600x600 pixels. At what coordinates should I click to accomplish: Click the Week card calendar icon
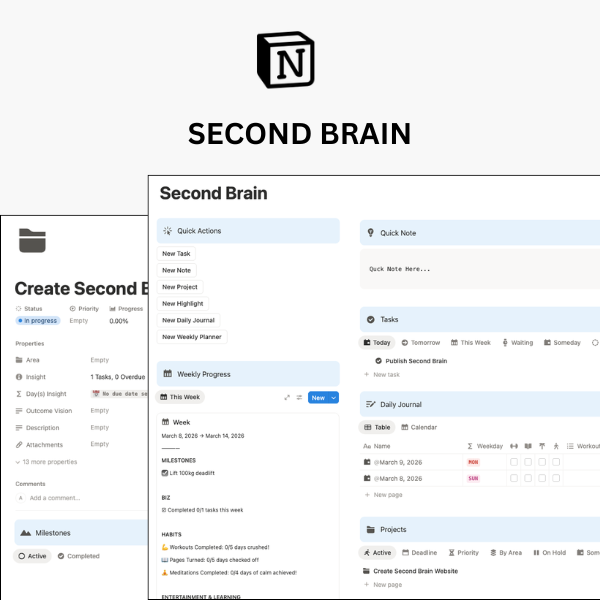(x=165, y=422)
